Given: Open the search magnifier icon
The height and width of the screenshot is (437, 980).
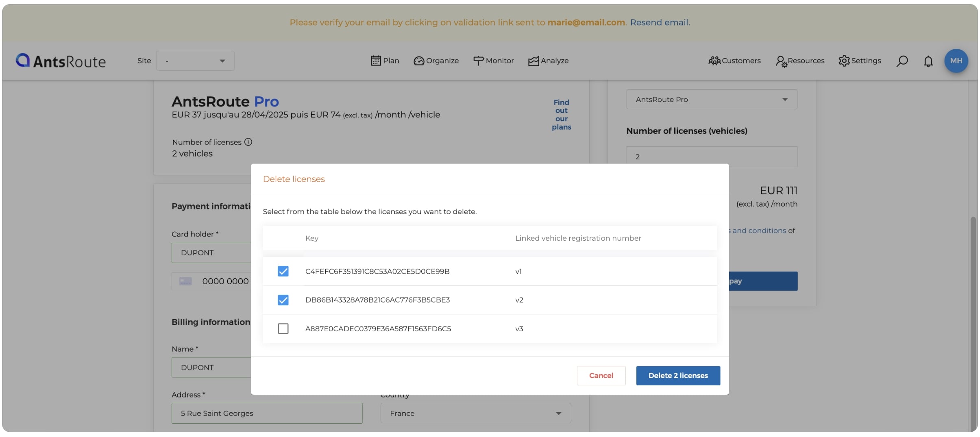Looking at the screenshot, I should (x=902, y=61).
